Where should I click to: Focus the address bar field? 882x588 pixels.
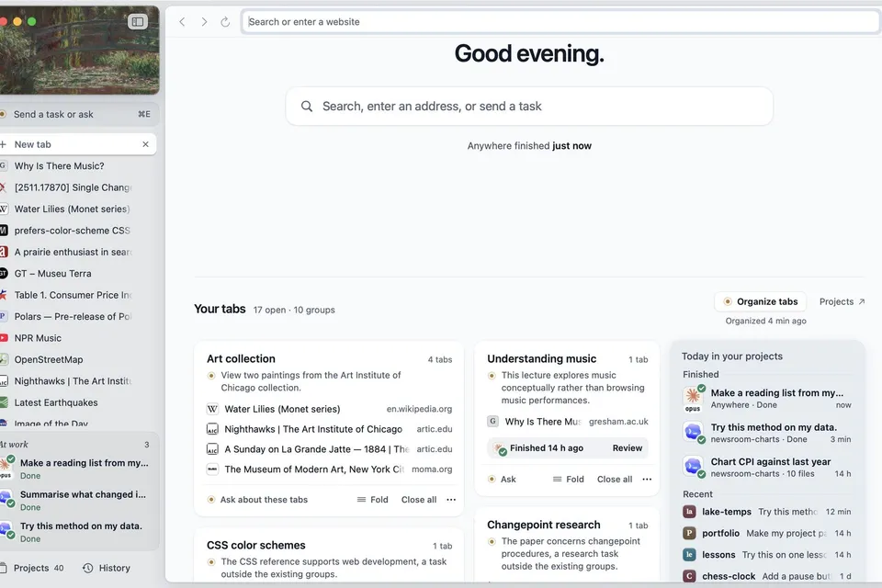(x=560, y=22)
